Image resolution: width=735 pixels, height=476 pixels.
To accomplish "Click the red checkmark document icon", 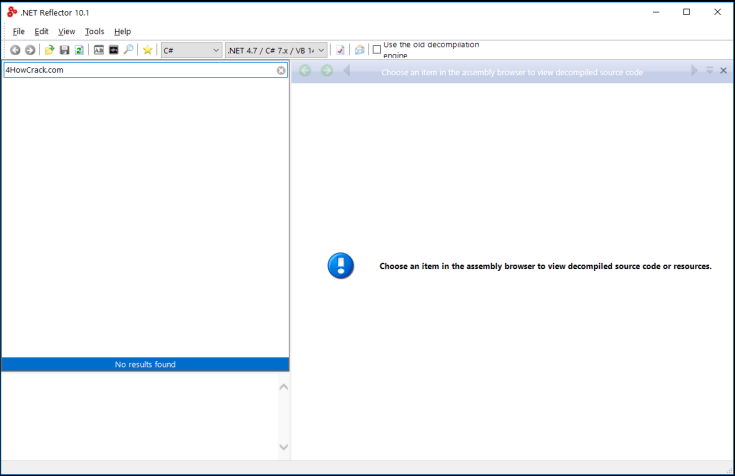I will click(340, 50).
